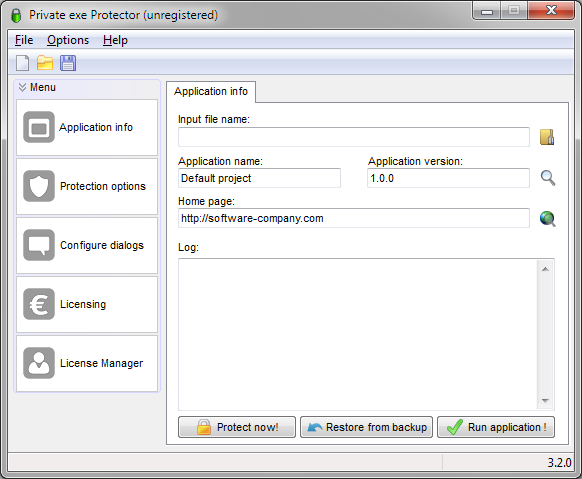
Task: Click the Log scrollbar down arrow
Action: click(x=545, y=401)
